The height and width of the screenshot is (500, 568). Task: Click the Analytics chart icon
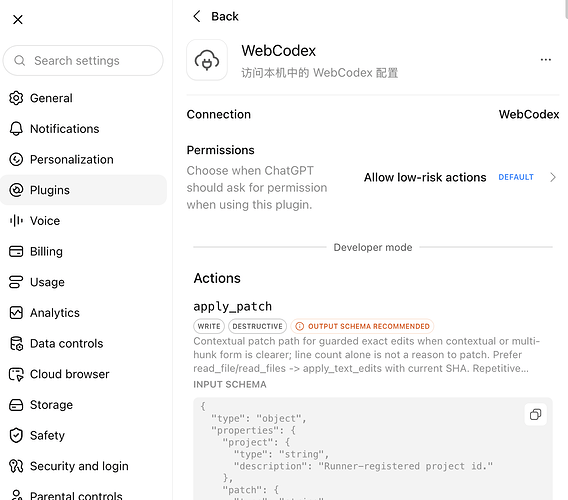pyautogui.click(x=16, y=312)
